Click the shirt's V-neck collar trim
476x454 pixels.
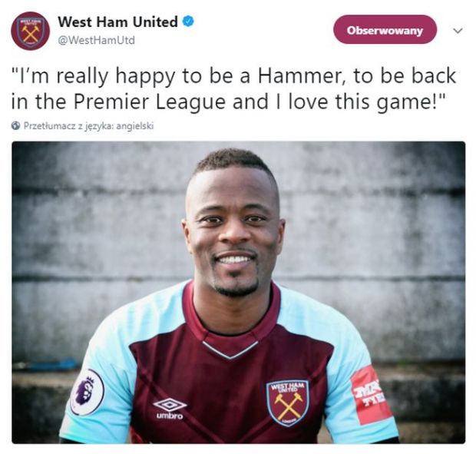pyautogui.click(x=230, y=350)
